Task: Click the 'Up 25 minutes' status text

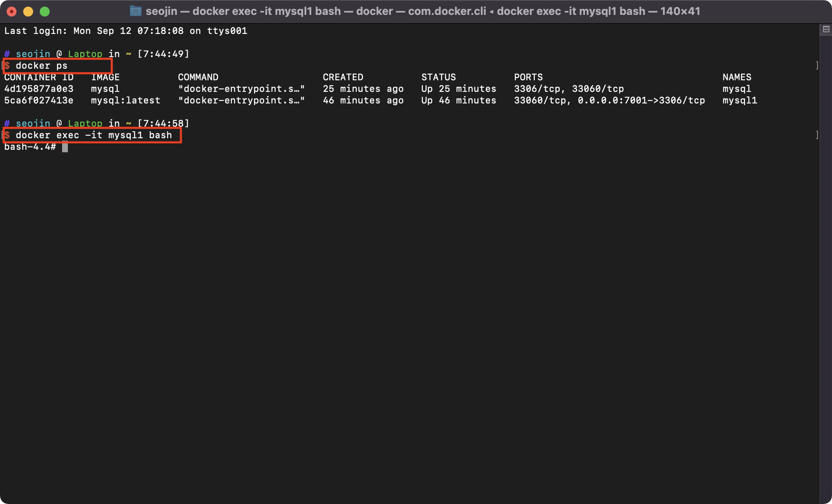Action: tap(459, 89)
